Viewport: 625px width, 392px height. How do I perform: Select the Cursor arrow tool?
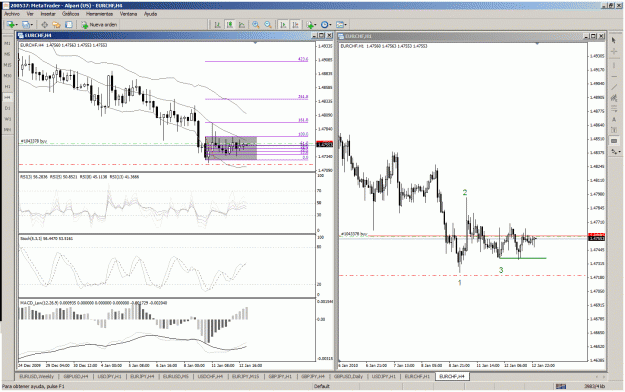(x=614, y=40)
